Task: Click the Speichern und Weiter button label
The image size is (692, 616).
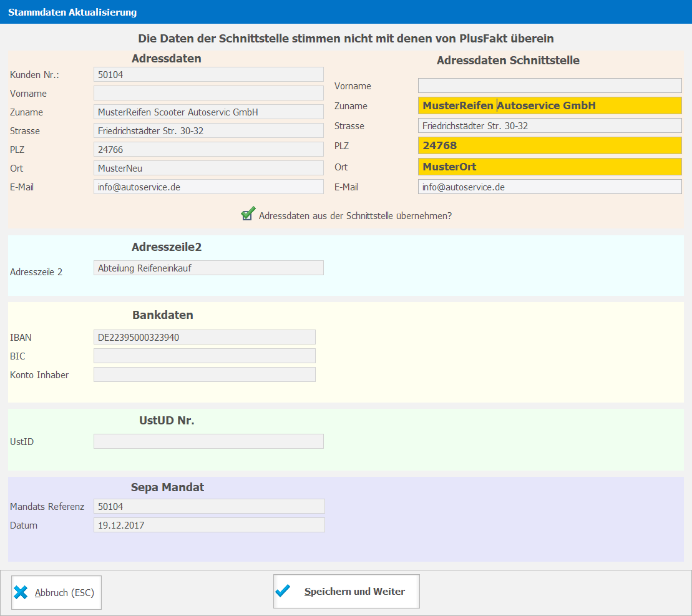Action: (x=354, y=591)
